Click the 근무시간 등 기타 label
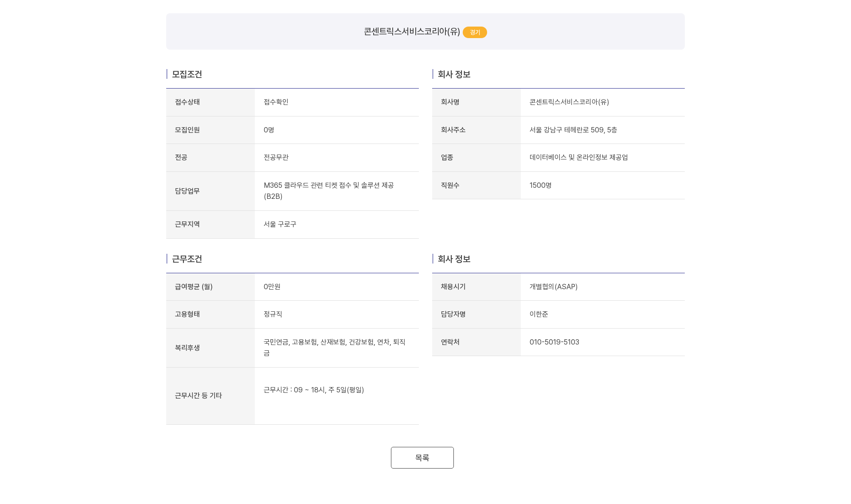851x504 pixels. coord(199,395)
